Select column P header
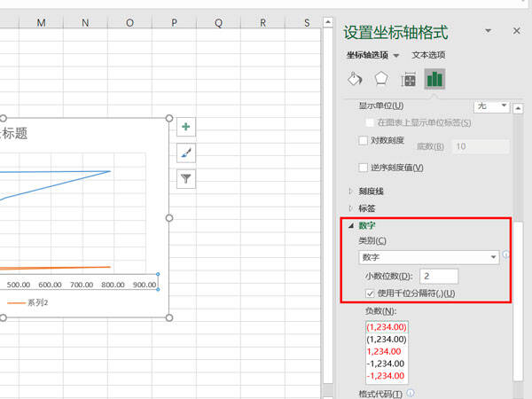Image resolution: width=532 pixels, height=399 pixels. [174, 23]
